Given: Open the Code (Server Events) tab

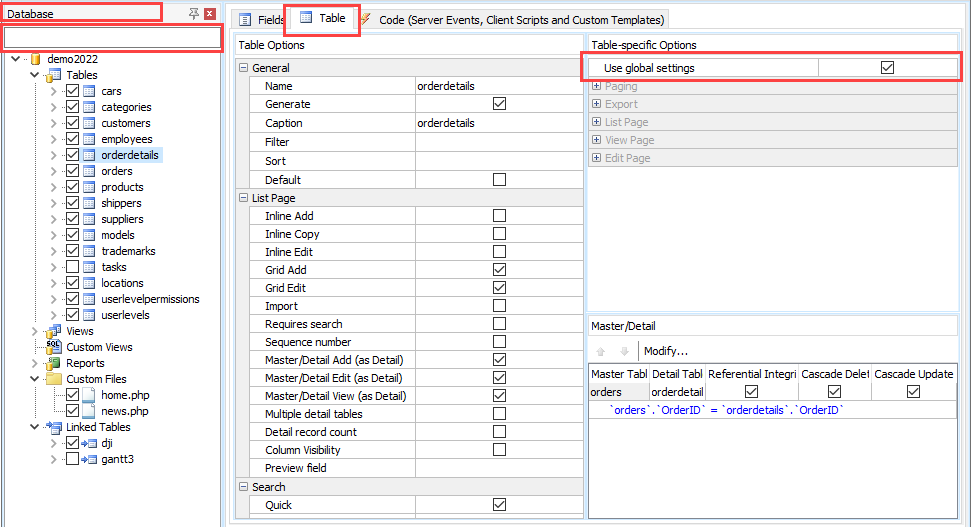Looking at the screenshot, I should 511,20.
